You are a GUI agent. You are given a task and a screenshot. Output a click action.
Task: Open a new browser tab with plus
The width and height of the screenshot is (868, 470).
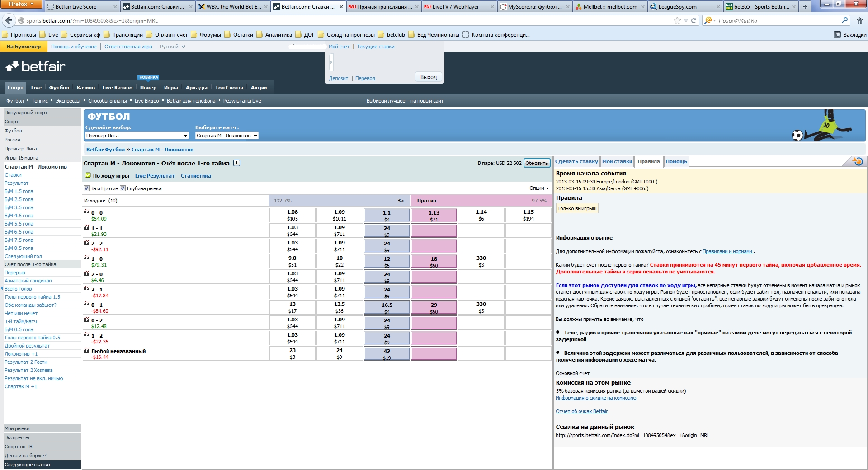click(805, 7)
